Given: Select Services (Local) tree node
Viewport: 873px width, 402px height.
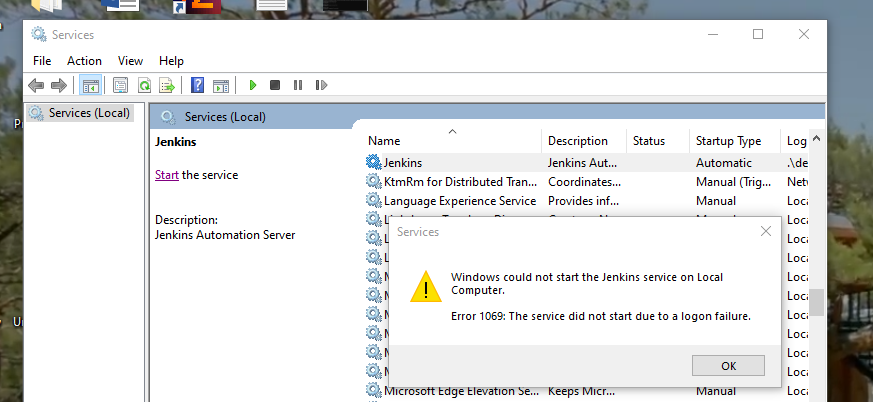Looking at the screenshot, I should tap(80, 113).
